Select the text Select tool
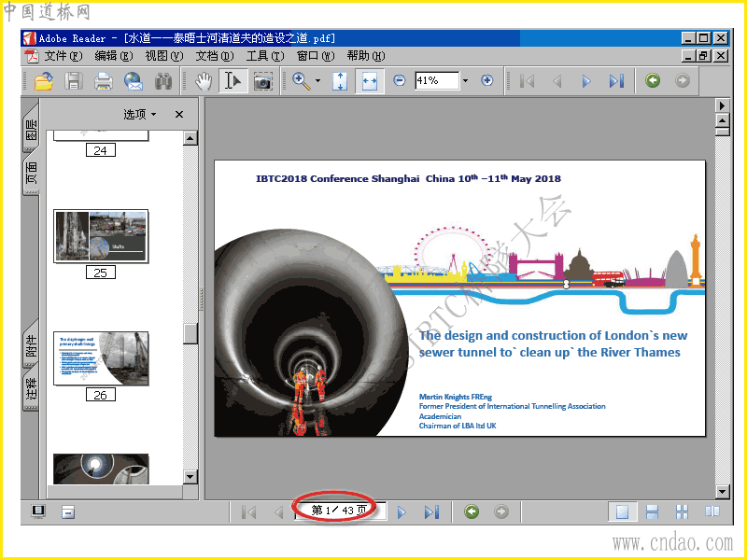 pyautogui.click(x=233, y=81)
